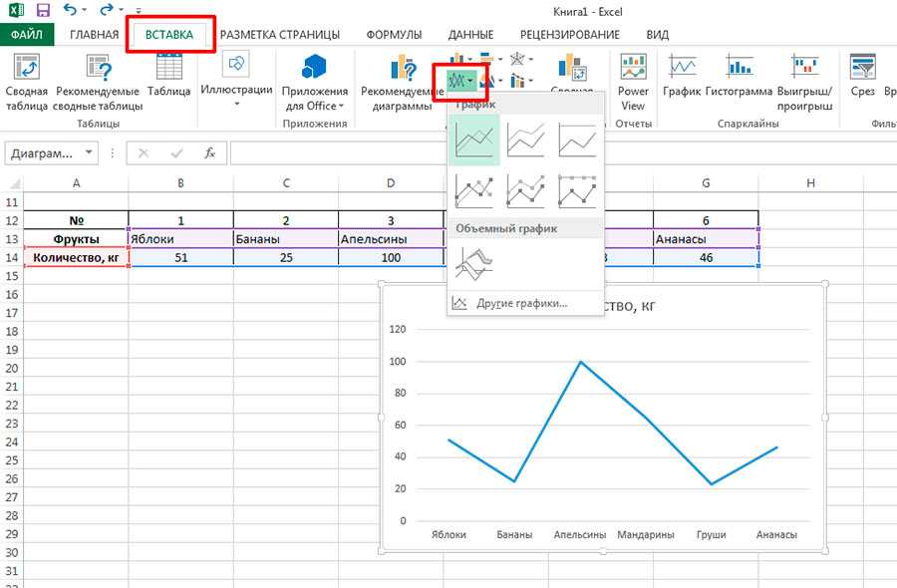
Task: Choose the 100% stacked line chart thumbnail
Action: (577, 141)
